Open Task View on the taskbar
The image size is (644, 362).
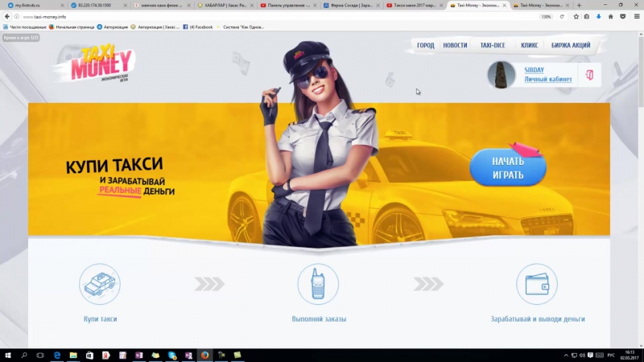39,356
